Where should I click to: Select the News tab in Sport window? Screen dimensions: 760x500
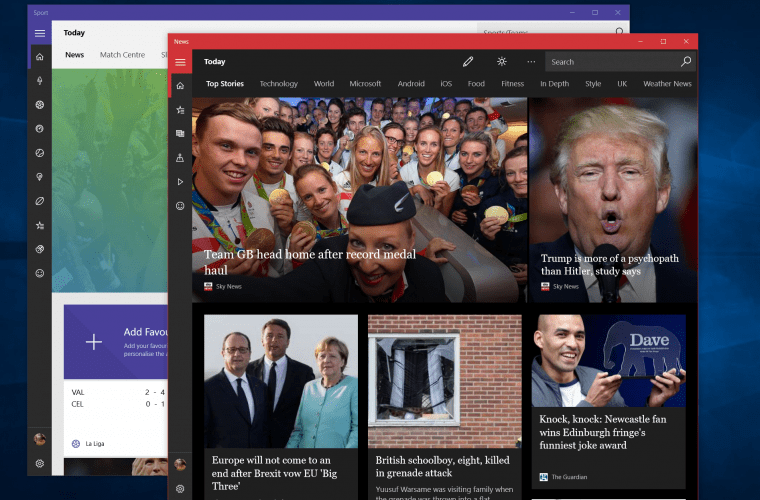(x=75, y=55)
